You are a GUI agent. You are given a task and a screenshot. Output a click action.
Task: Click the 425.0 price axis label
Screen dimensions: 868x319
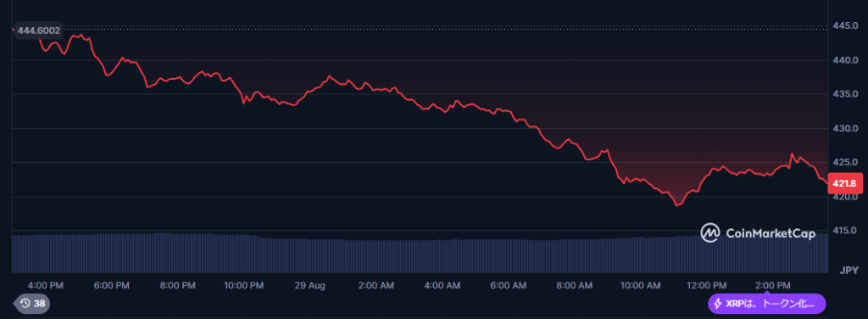pos(845,162)
